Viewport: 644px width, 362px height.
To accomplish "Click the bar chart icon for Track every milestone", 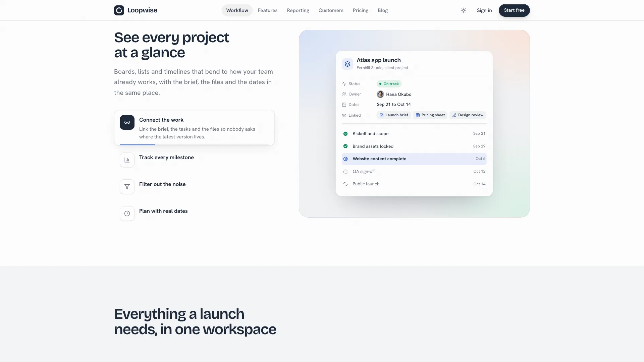I will [127, 160].
